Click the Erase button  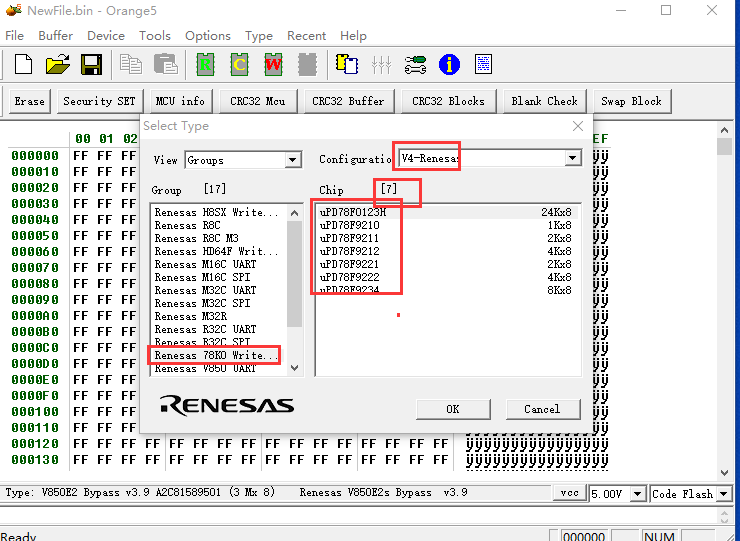(x=29, y=101)
